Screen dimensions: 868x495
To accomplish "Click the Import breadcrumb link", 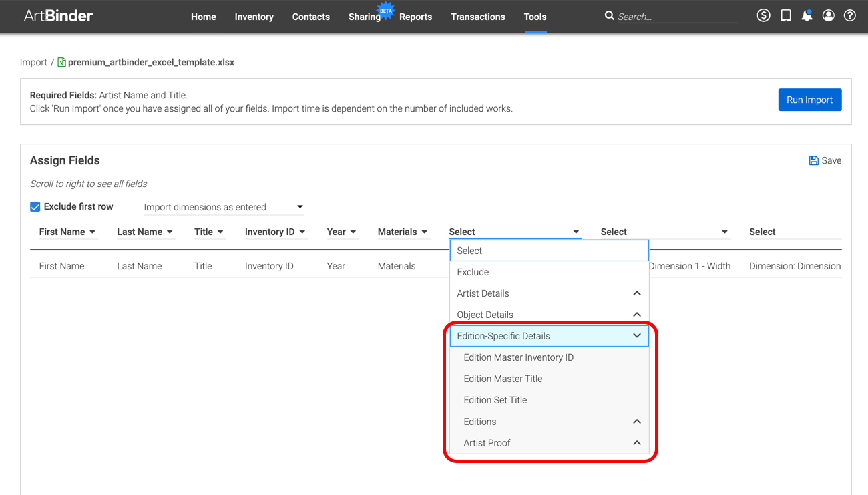I will [33, 62].
